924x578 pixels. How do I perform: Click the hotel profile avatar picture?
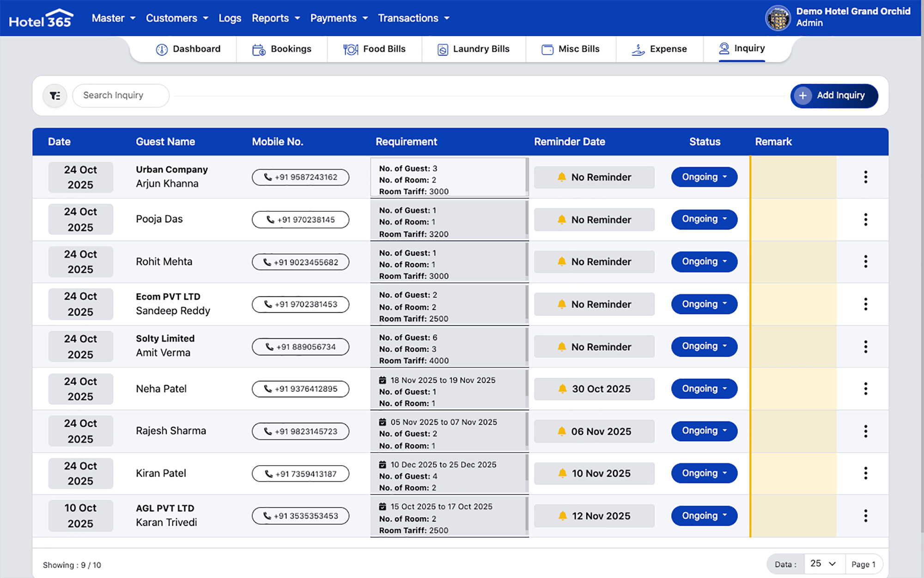click(x=778, y=18)
